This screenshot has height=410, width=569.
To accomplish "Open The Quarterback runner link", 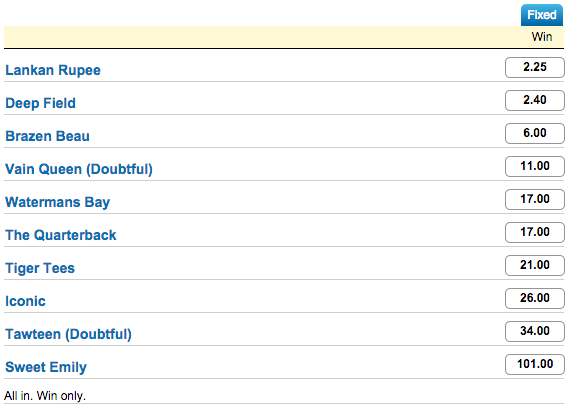I will 61,235.
